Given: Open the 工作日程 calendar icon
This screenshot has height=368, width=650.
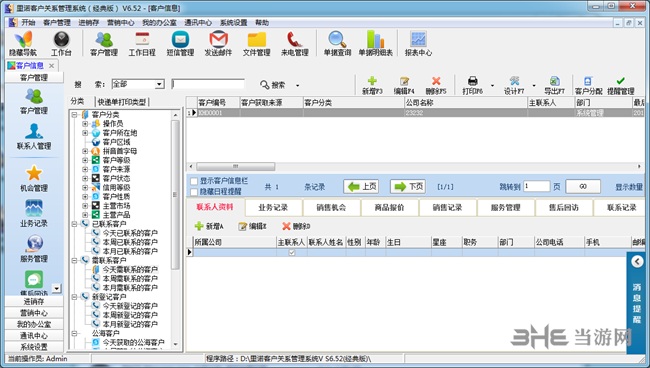Looking at the screenshot, I should pyautogui.click(x=142, y=43).
